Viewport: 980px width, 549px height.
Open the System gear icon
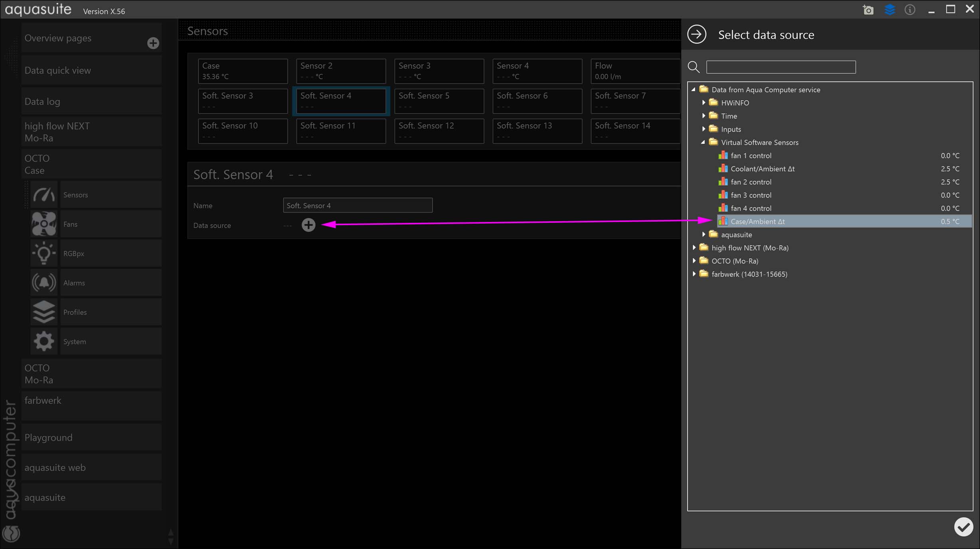tap(44, 341)
